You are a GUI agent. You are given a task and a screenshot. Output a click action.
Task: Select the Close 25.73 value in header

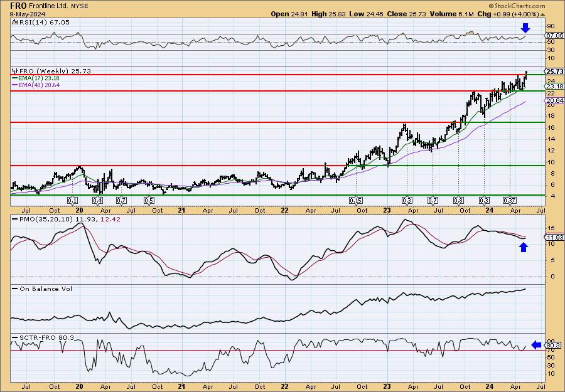click(x=406, y=14)
